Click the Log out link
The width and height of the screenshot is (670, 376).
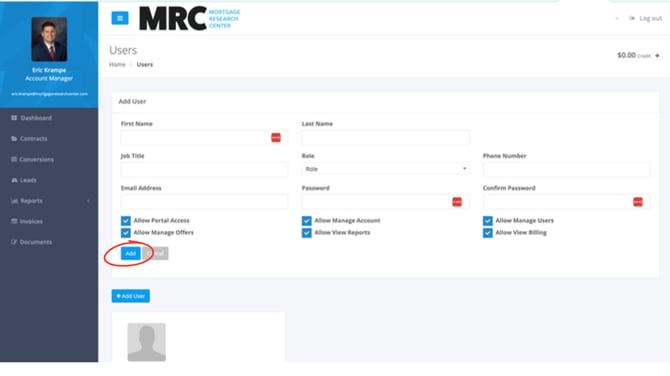click(x=645, y=18)
